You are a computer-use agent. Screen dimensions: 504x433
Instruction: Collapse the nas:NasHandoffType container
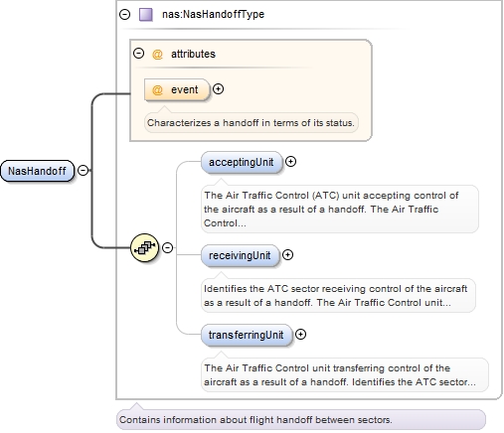(x=125, y=14)
